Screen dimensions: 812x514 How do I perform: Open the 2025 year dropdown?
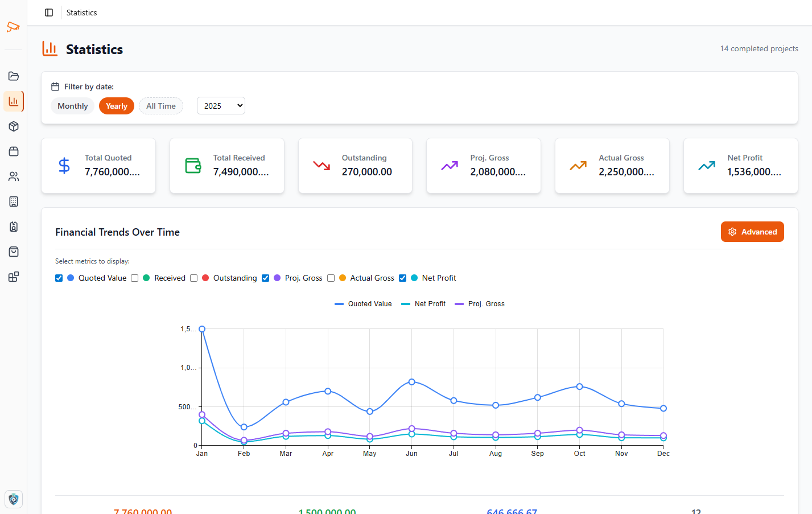221,106
